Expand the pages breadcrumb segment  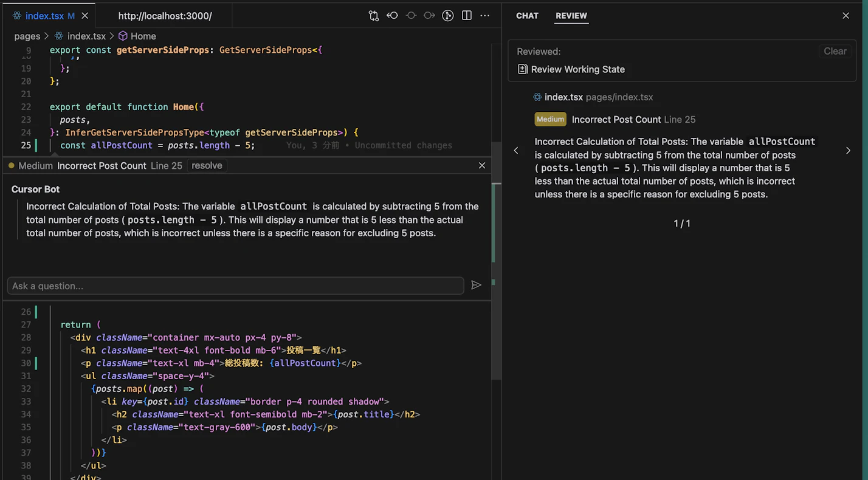27,36
